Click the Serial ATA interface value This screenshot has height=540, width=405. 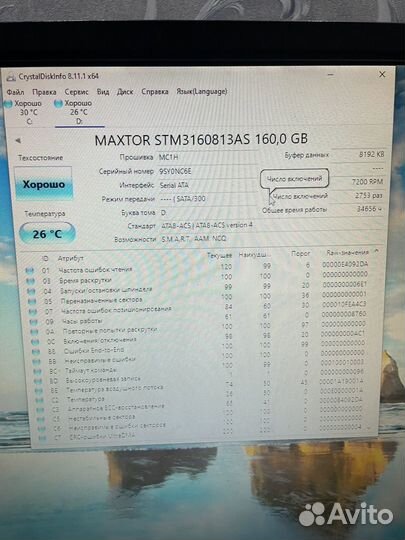point(174,185)
